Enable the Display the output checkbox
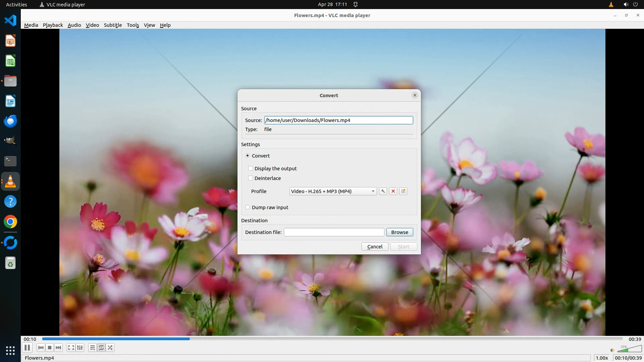The height and width of the screenshot is (362, 644). [251, 168]
